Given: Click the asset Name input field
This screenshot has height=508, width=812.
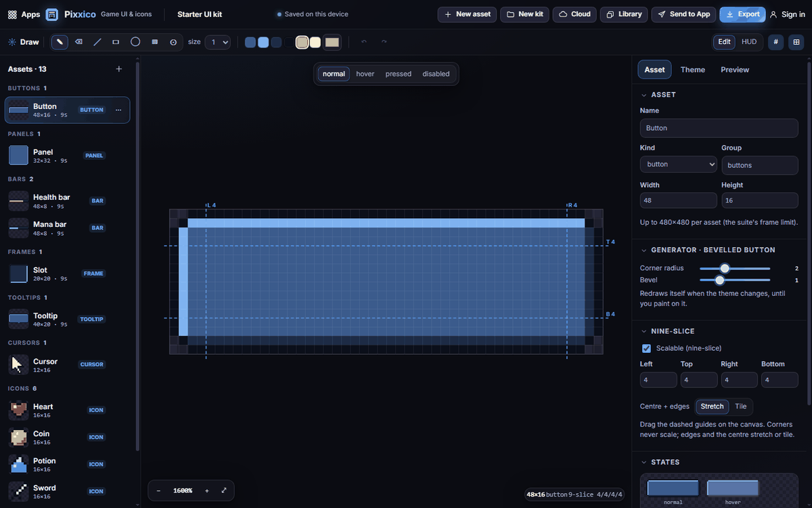Looking at the screenshot, I should point(719,128).
